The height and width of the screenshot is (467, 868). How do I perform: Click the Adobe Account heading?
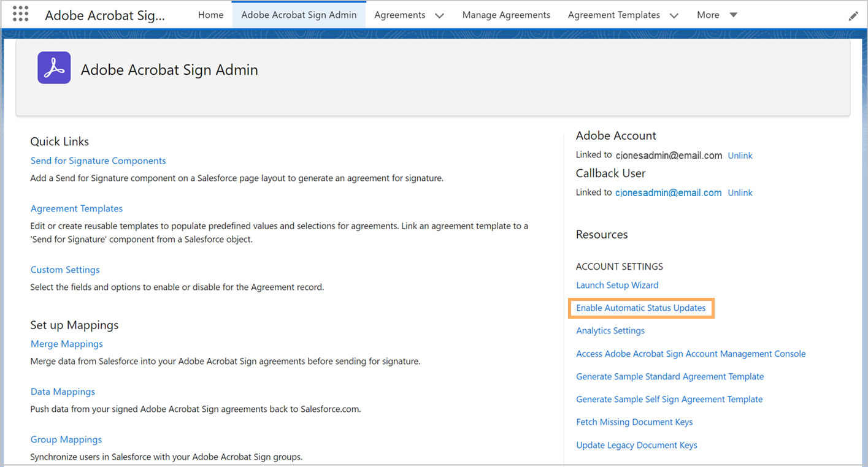(x=616, y=135)
